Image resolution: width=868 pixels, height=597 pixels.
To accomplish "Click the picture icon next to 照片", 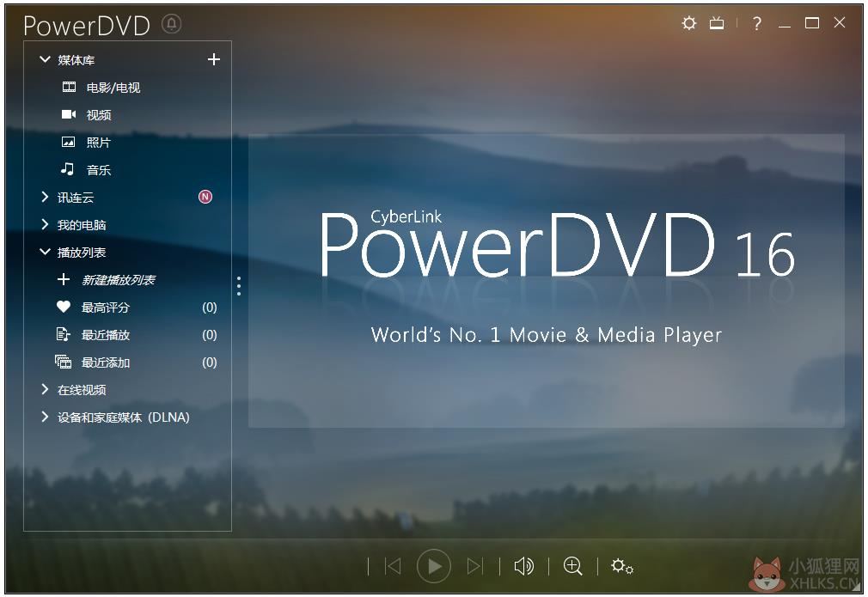I will [x=68, y=143].
